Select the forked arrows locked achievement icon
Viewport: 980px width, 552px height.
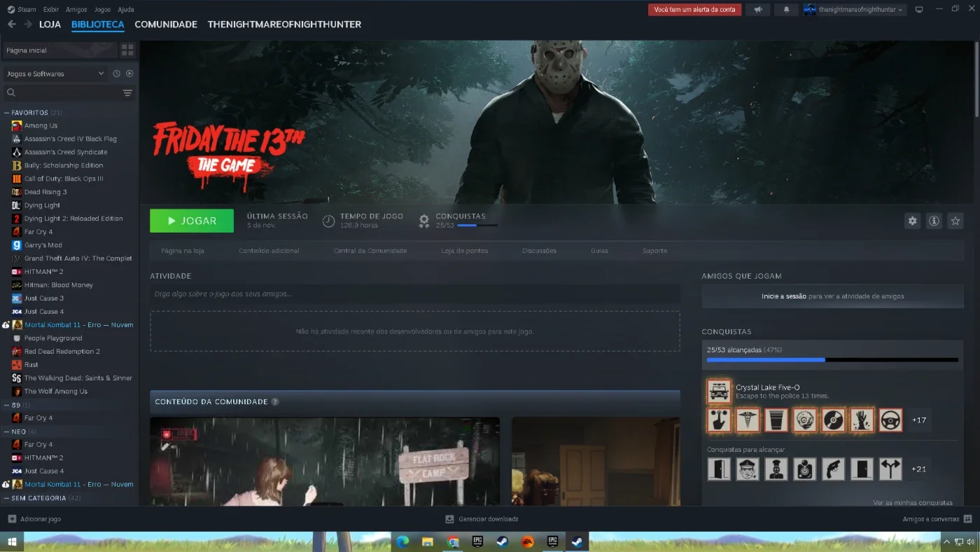tap(890, 469)
